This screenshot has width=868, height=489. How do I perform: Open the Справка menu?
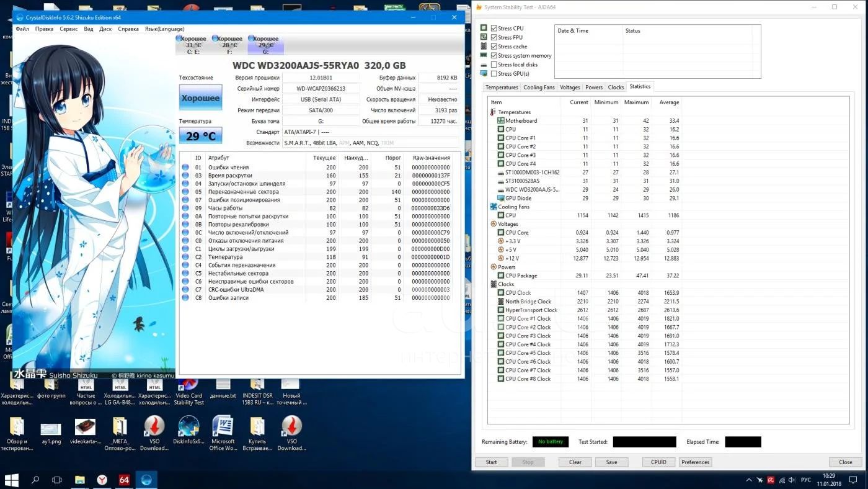[128, 29]
